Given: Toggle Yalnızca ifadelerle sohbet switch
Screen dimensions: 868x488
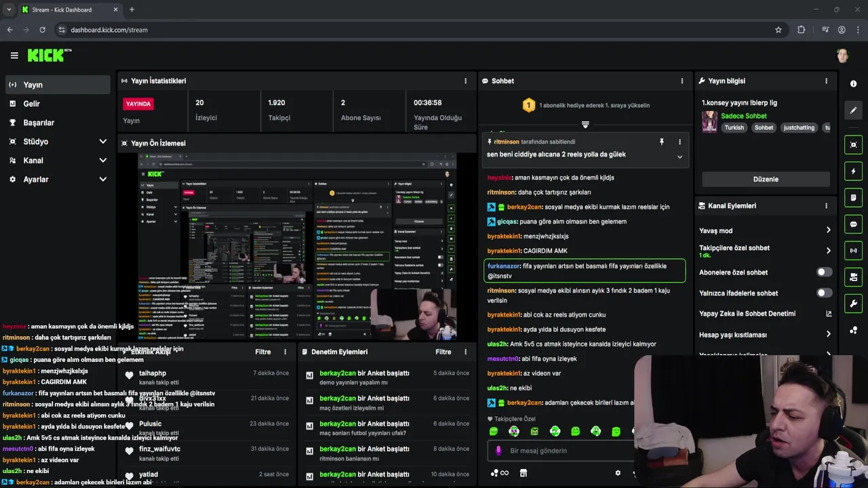Looking at the screenshot, I should [x=824, y=293].
